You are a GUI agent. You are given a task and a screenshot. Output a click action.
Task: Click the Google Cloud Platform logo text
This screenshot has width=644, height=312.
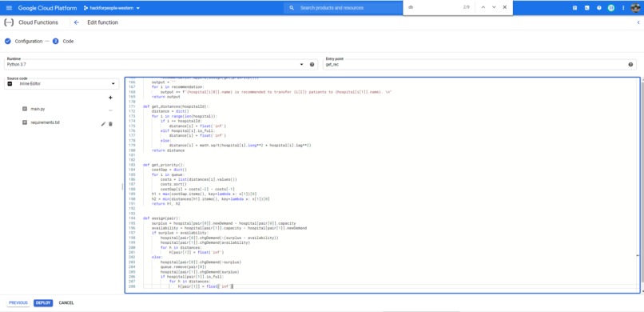48,8
